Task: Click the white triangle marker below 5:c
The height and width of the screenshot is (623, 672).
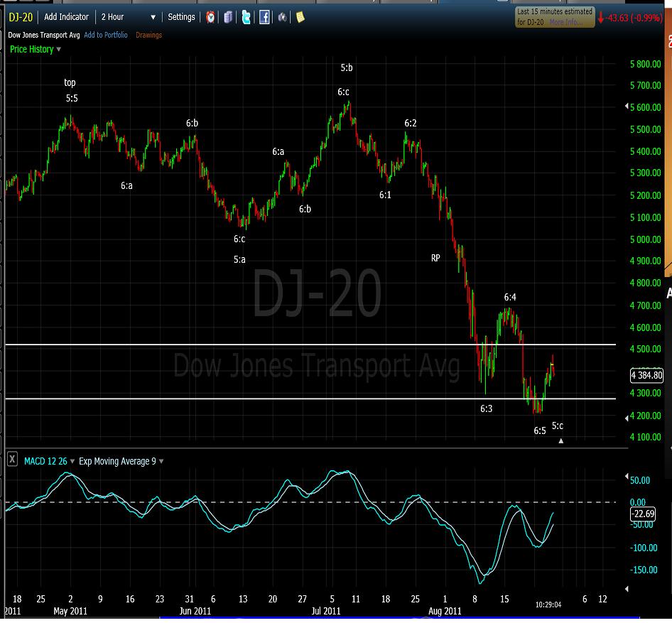Action: point(561,441)
